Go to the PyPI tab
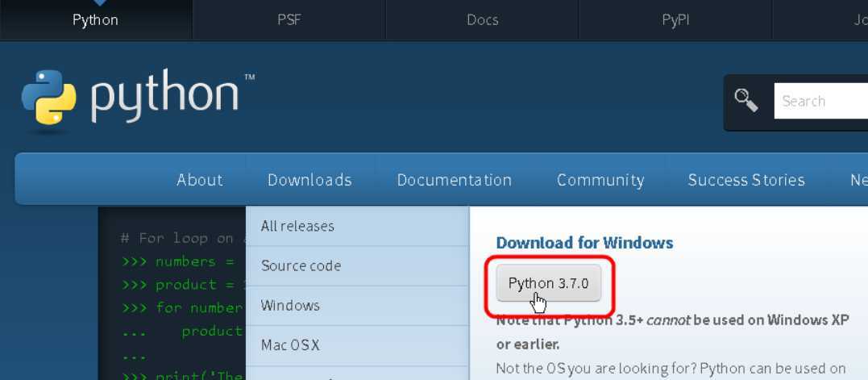Viewport: 868px width, 380px height. (x=675, y=20)
